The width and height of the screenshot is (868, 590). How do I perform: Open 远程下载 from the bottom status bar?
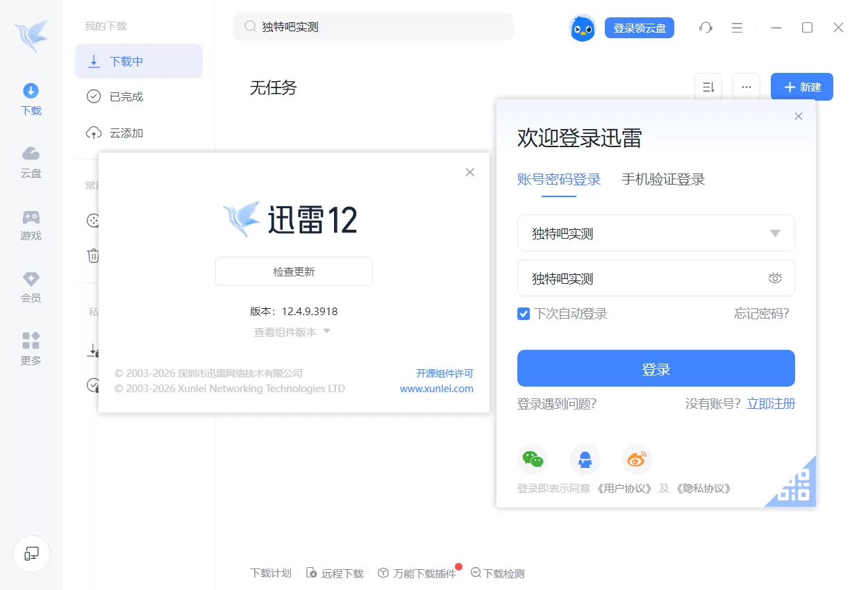tap(334, 573)
